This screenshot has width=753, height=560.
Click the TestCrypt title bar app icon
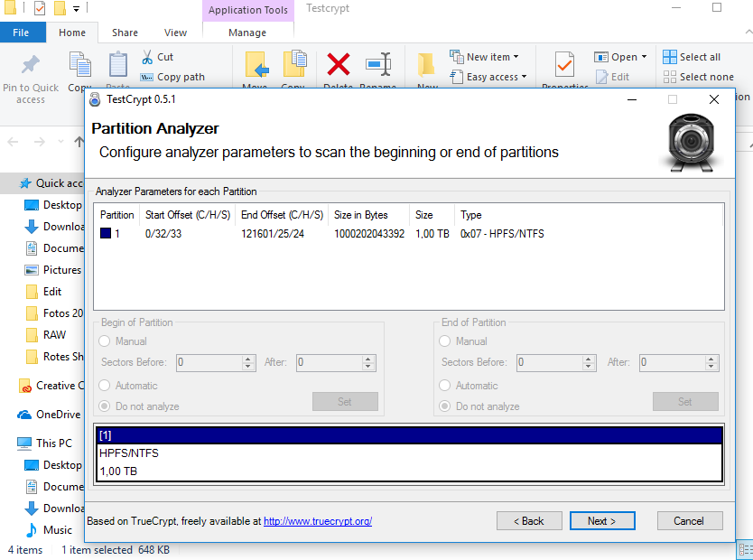[x=95, y=99]
